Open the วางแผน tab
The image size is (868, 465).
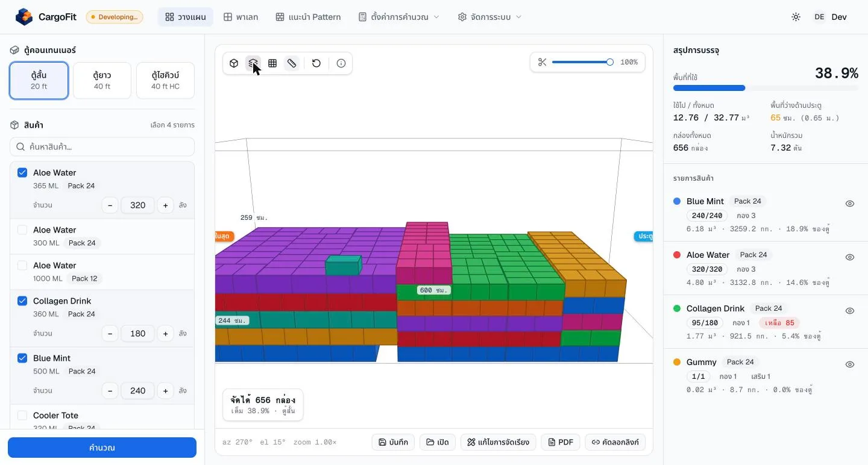(x=186, y=17)
